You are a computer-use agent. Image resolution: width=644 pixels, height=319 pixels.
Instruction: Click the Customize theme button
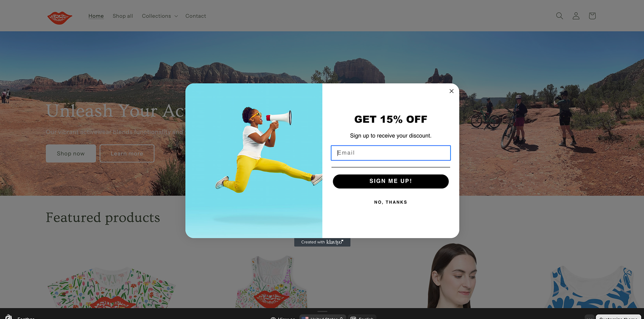click(618, 317)
